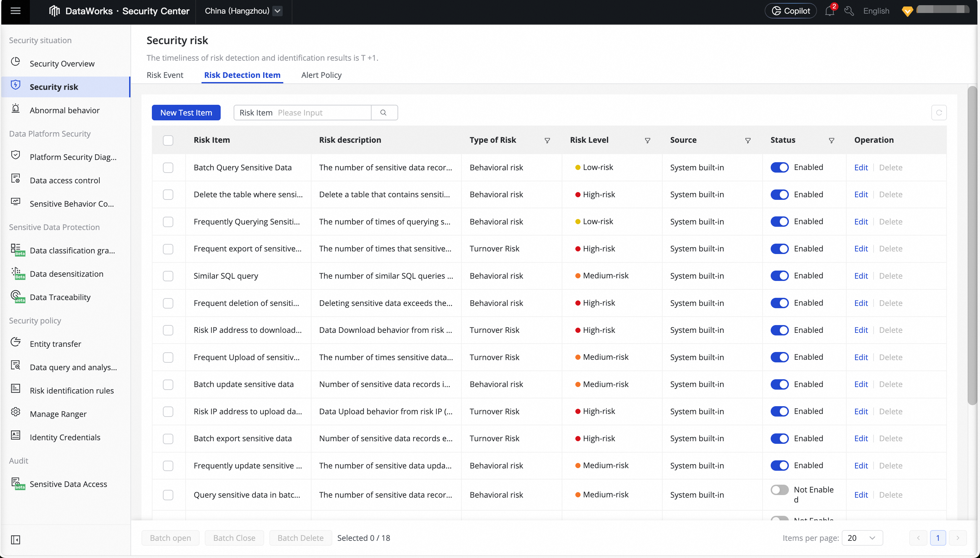This screenshot has width=980, height=558.
Task: Expand the China (Hangzhou) region dropdown
Action: point(278,11)
